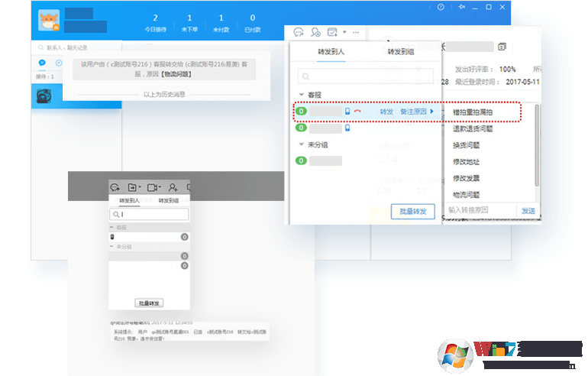Switch to the 转发到组 tab in large panel
The image size is (588, 376).
point(400,51)
